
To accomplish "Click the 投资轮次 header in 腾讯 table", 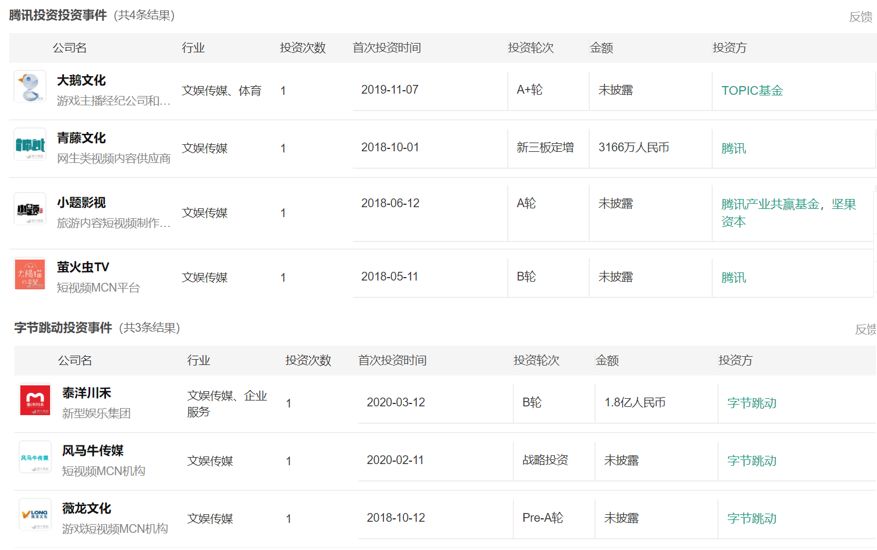I will point(530,48).
